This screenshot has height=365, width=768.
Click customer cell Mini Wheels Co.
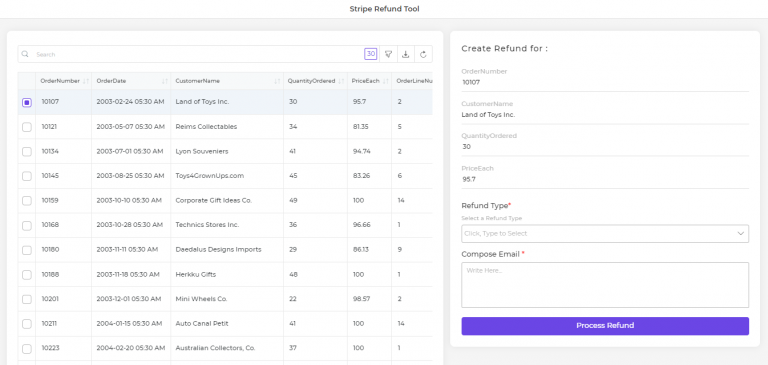[x=201, y=299]
